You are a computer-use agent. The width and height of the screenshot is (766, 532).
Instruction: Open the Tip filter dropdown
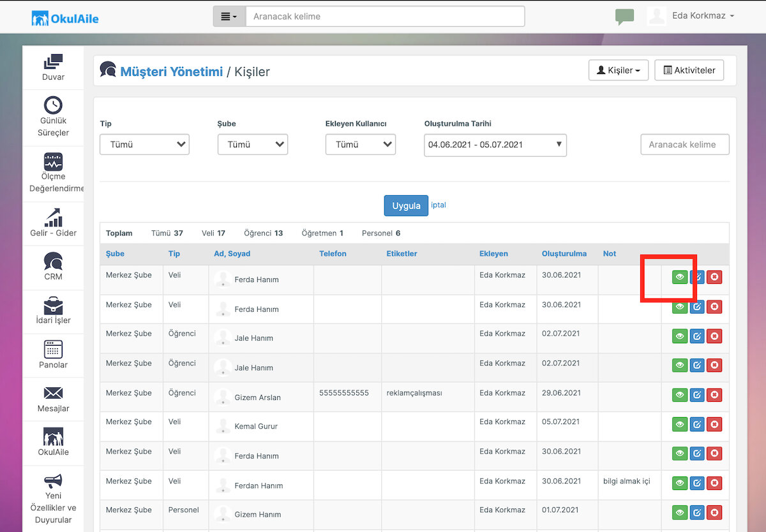click(145, 144)
